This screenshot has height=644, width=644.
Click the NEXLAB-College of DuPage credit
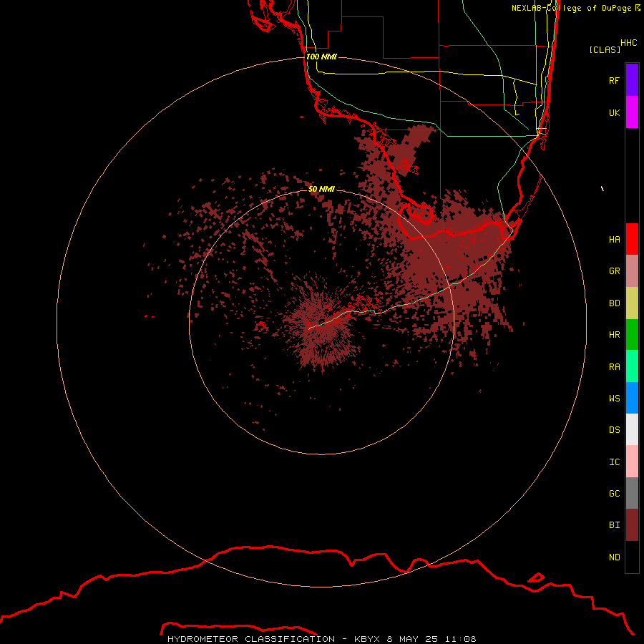pos(576,8)
